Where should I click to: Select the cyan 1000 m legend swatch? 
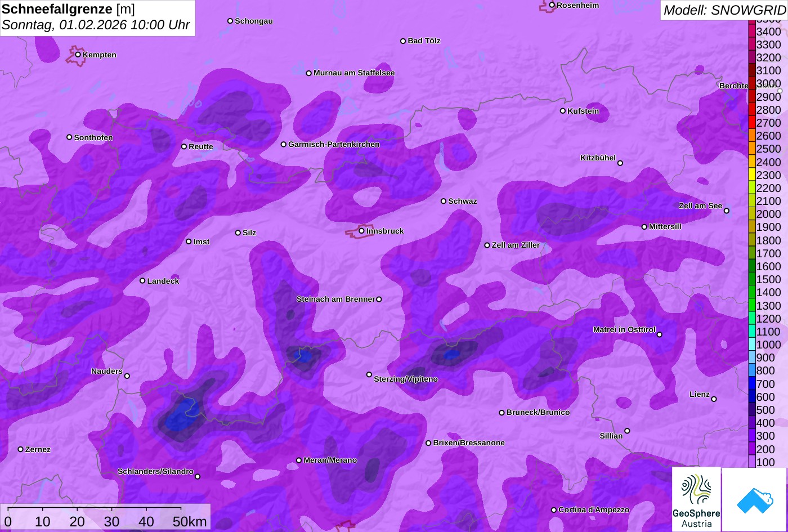click(x=752, y=344)
